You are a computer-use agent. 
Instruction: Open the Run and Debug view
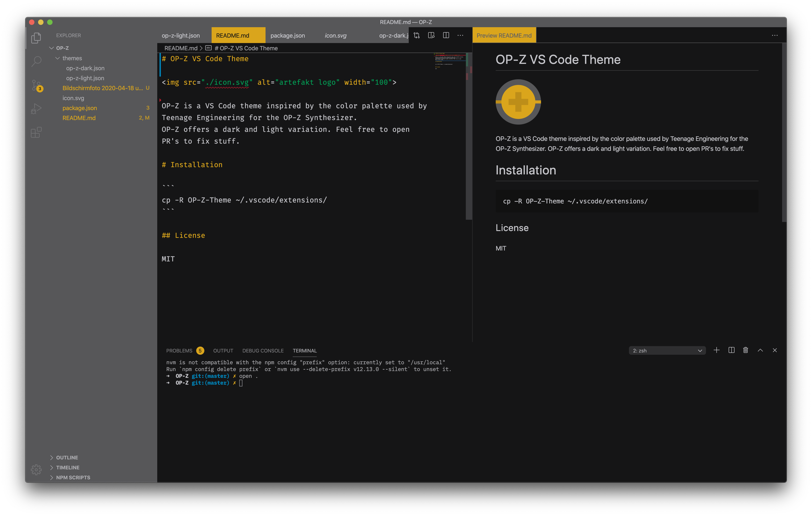tap(36, 109)
